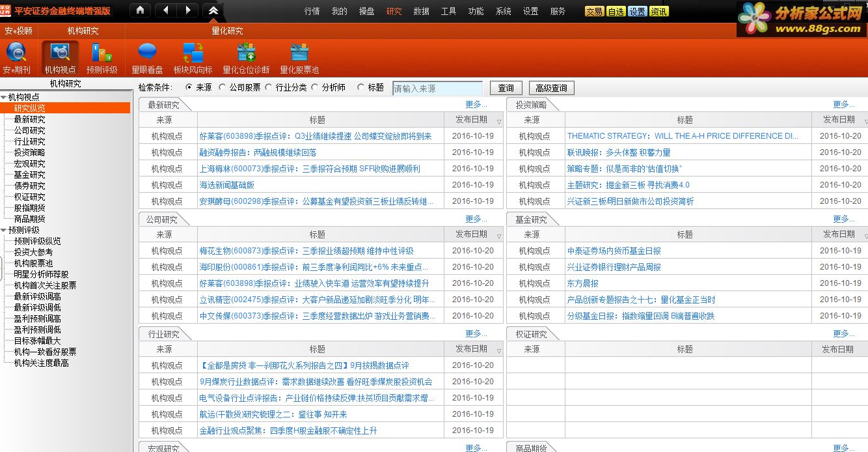Open 更多 link for 最新研究
This screenshot has height=452, width=868.
click(476, 104)
